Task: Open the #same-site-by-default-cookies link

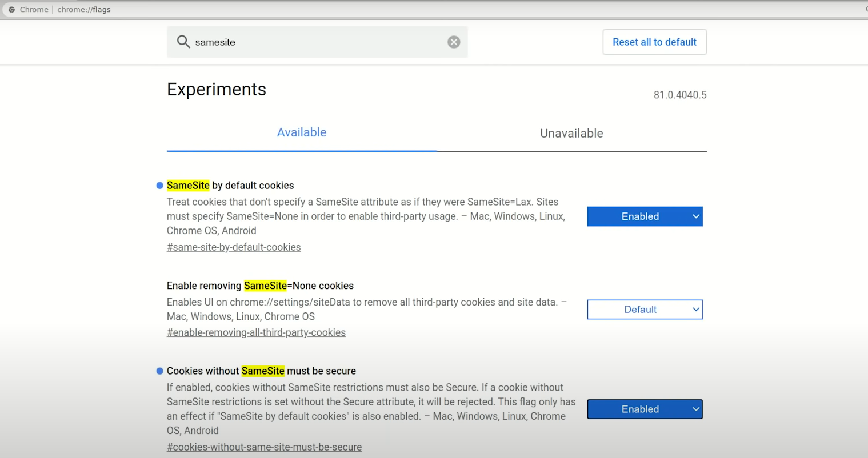Action: pos(234,247)
